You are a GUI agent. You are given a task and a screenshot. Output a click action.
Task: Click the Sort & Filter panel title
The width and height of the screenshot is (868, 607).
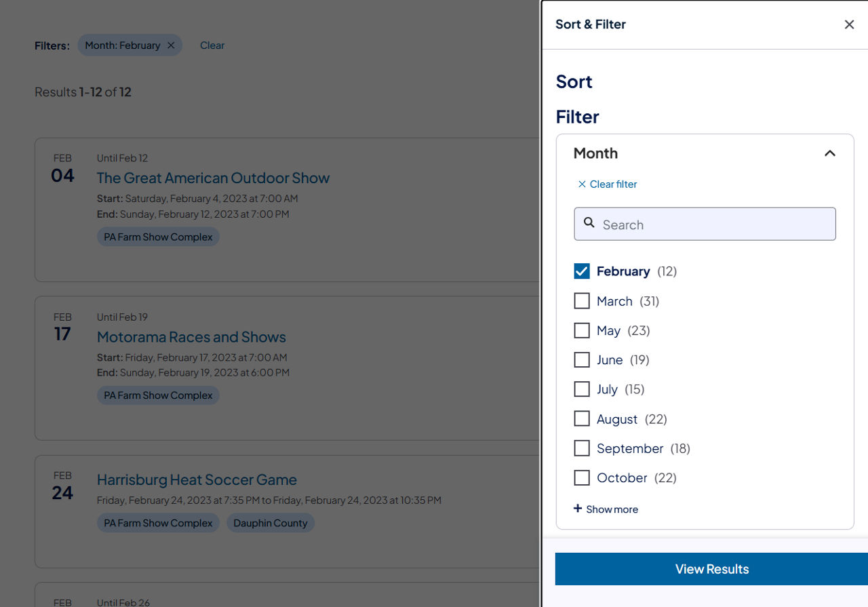(591, 24)
